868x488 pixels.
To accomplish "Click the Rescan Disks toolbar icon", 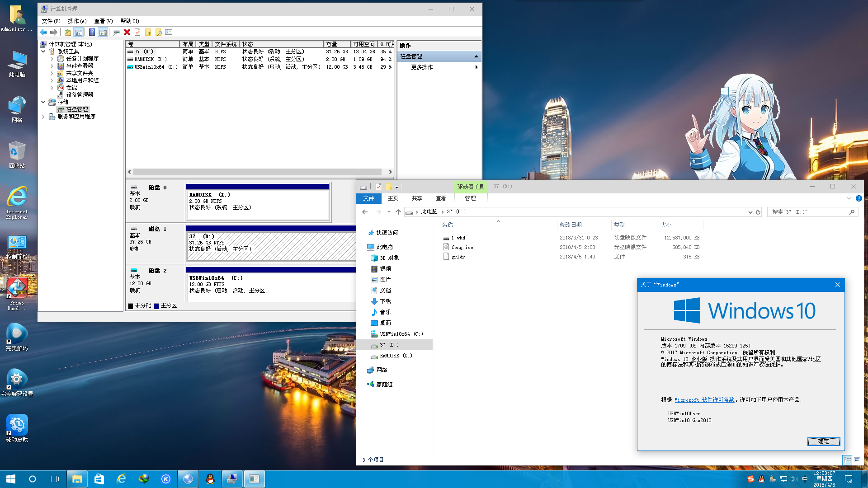I will click(x=116, y=32).
